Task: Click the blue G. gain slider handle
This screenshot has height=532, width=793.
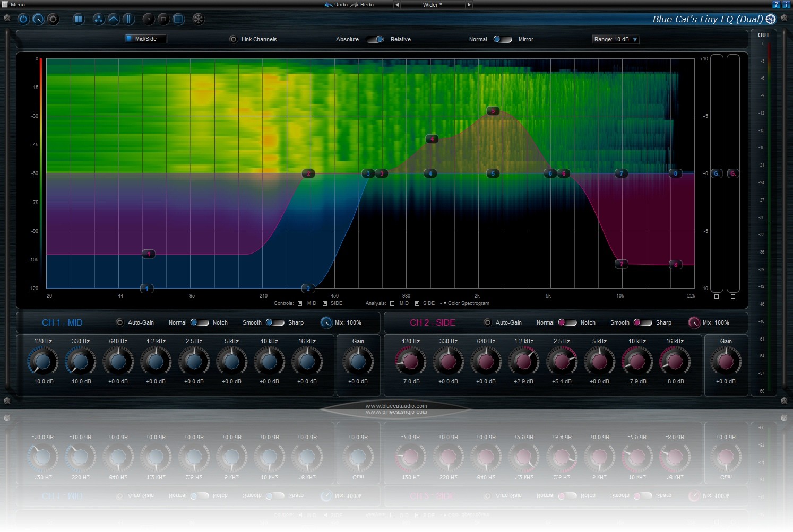Action: 717,173
